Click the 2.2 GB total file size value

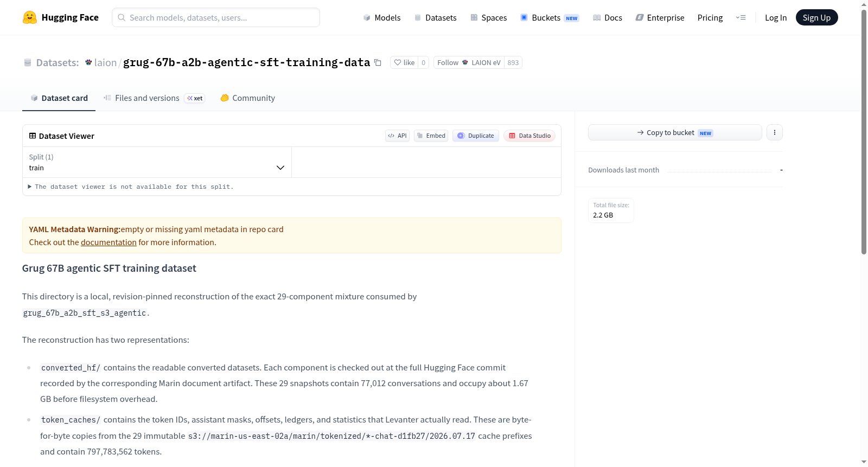coord(603,215)
